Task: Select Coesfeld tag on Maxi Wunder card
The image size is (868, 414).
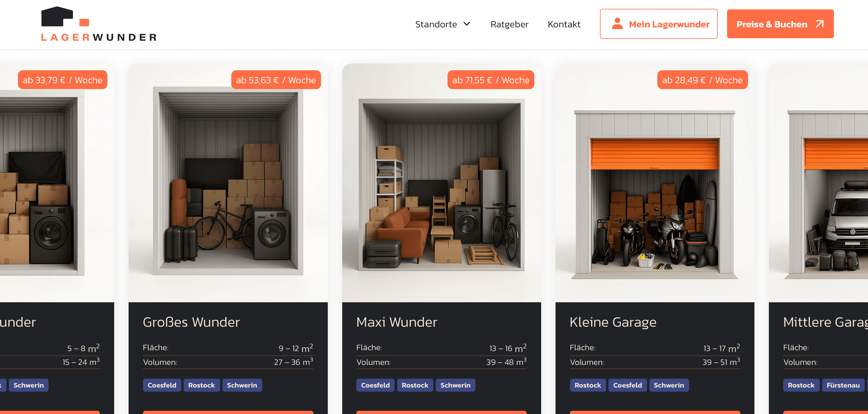Action: [x=375, y=385]
